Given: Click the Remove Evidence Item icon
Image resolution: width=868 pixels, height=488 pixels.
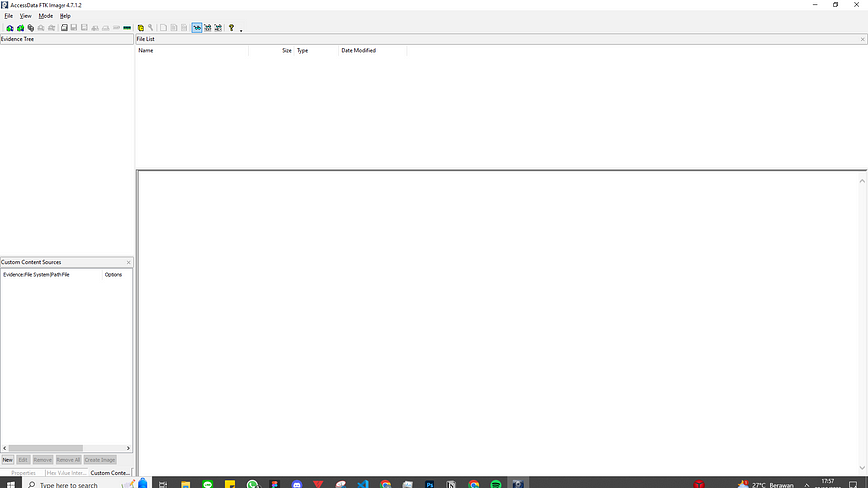Looking at the screenshot, I should coord(41,28).
